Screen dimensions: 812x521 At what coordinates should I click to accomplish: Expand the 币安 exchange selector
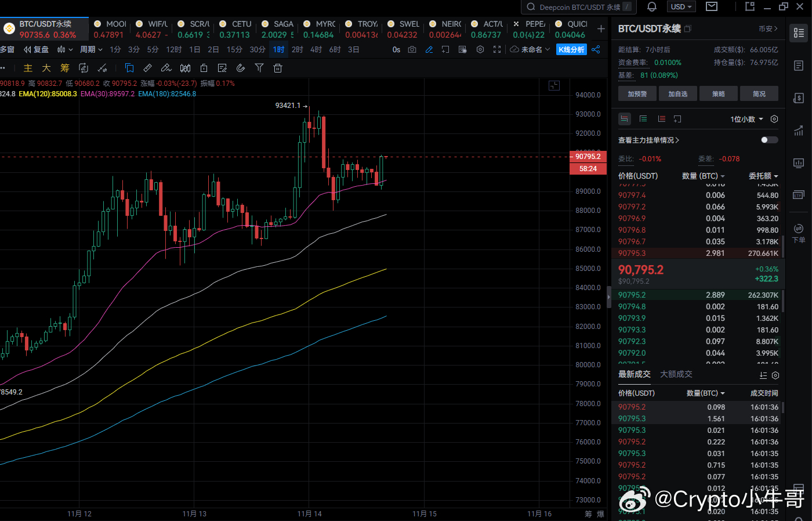[x=768, y=28]
